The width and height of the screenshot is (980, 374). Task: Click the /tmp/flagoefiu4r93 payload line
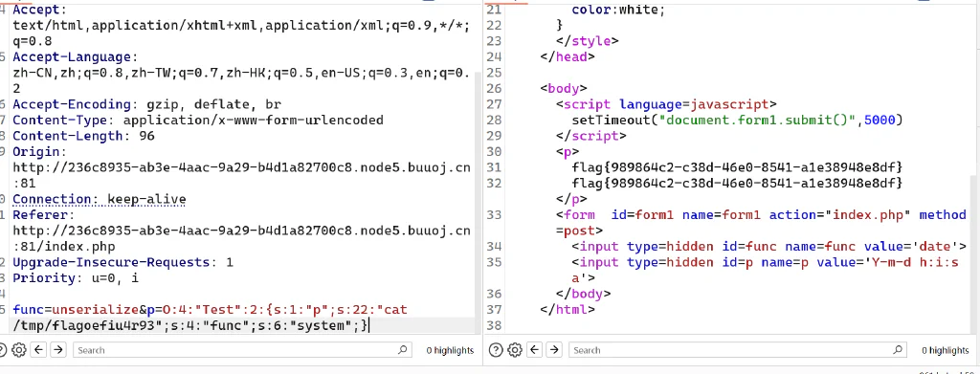click(190, 325)
